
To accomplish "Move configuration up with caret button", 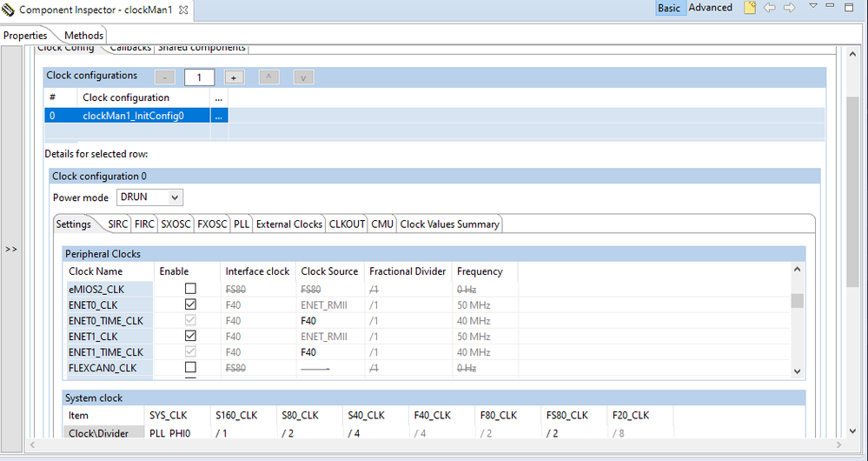I will click(268, 77).
